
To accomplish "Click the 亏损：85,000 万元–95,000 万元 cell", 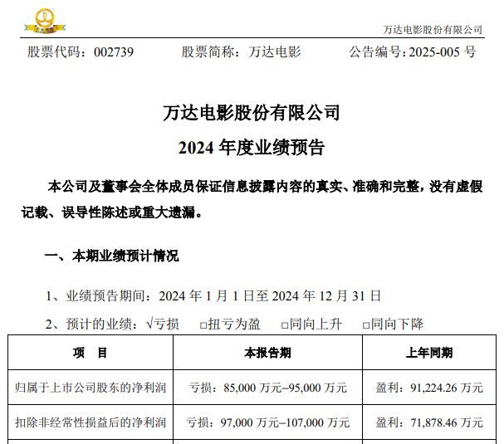I will click(267, 388).
